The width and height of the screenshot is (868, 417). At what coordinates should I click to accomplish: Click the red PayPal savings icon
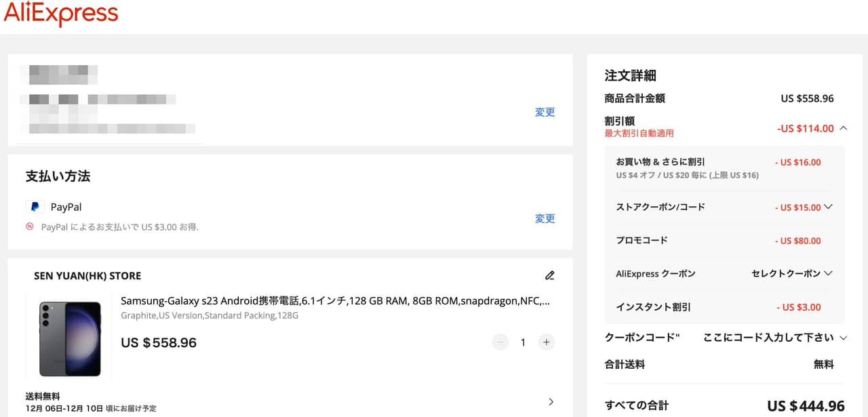click(30, 226)
